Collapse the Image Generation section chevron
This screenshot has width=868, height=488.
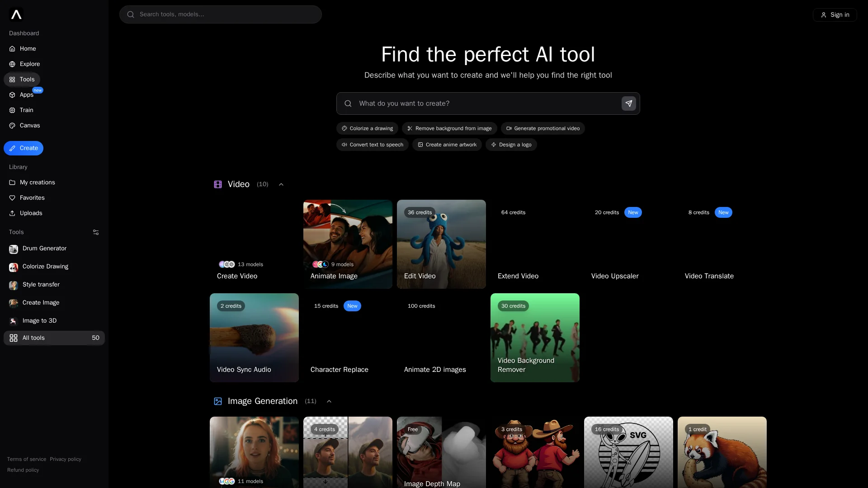[329, 401]
